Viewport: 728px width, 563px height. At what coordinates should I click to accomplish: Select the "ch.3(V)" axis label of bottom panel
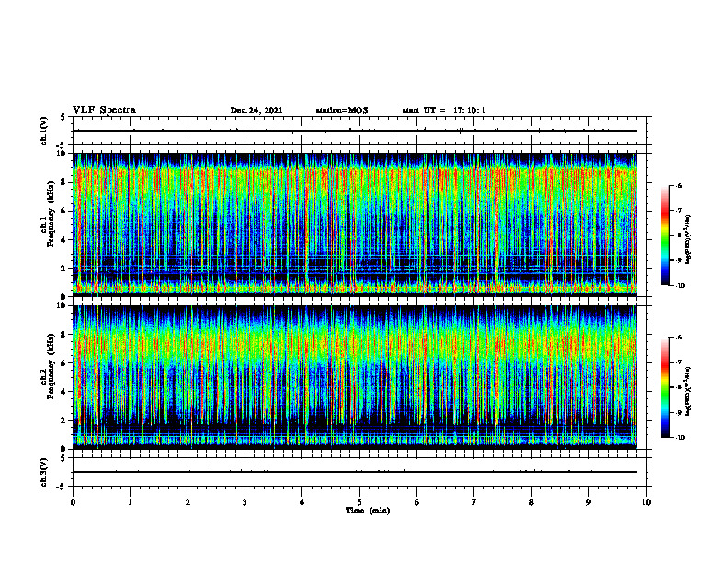coord(43,472)
